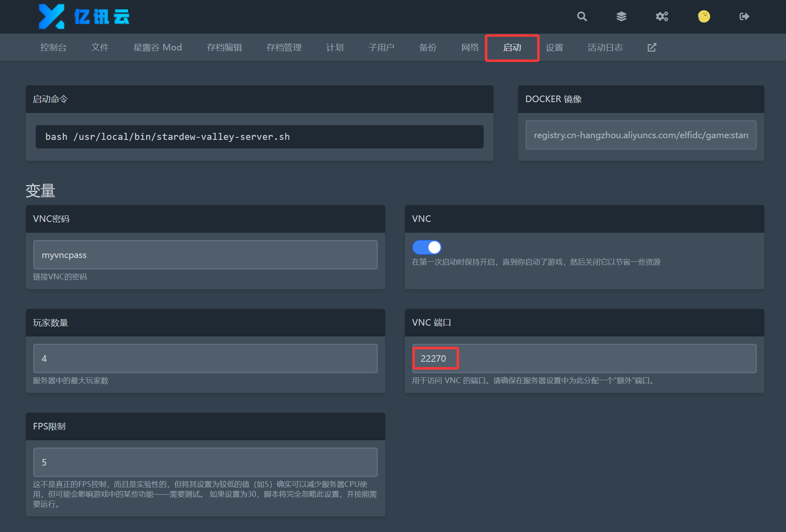Select the 网络 tab
Image resolution: width=786 pixels, height=532 pixels.
point(470,48)
